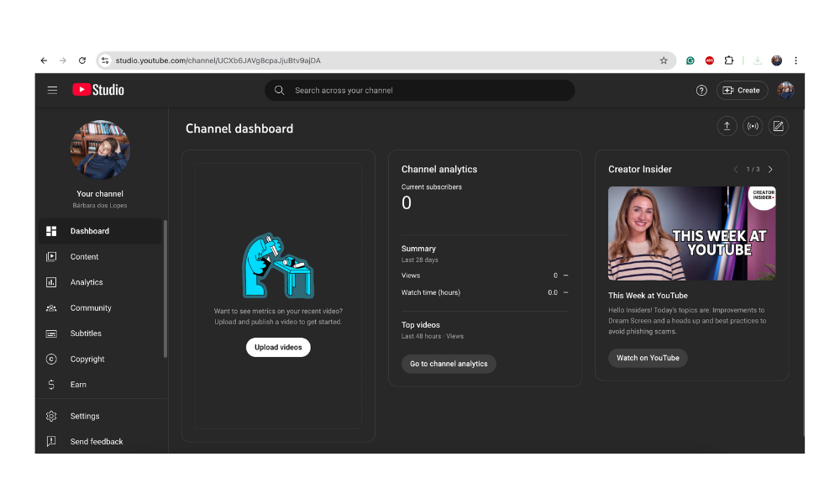Open the hamburger menu in YouTube Studio

(52, 90)
